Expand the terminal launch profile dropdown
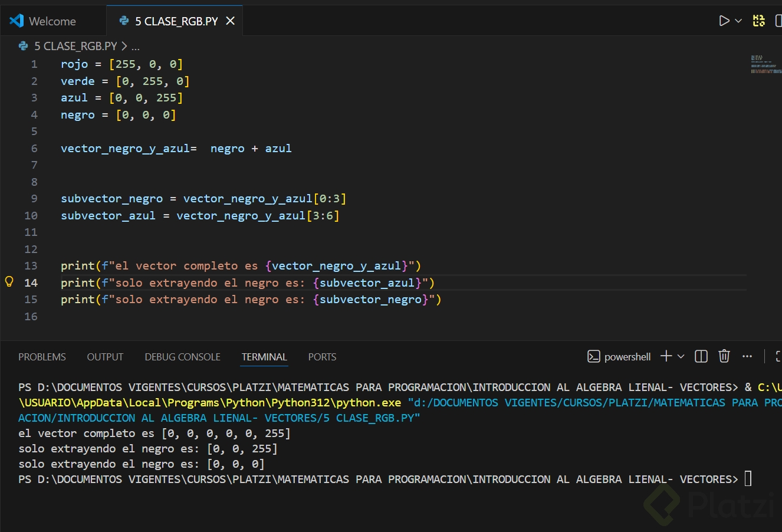 click(x=681, y=356)
